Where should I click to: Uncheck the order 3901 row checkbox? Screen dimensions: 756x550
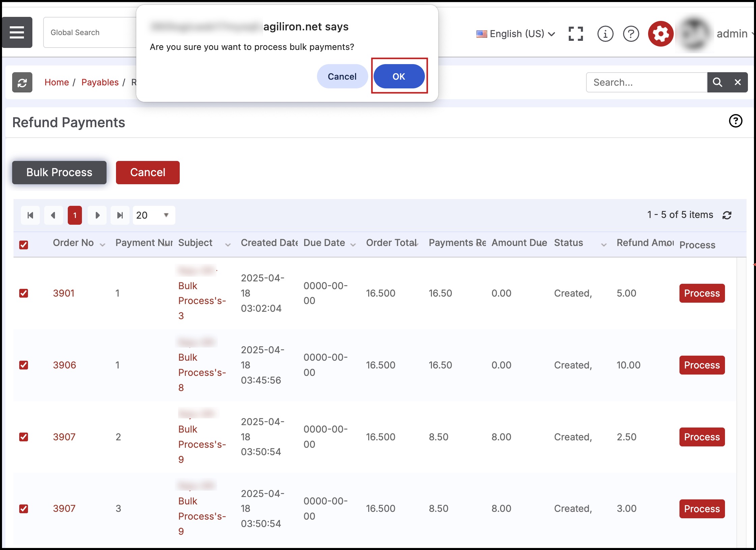(24, 293)
